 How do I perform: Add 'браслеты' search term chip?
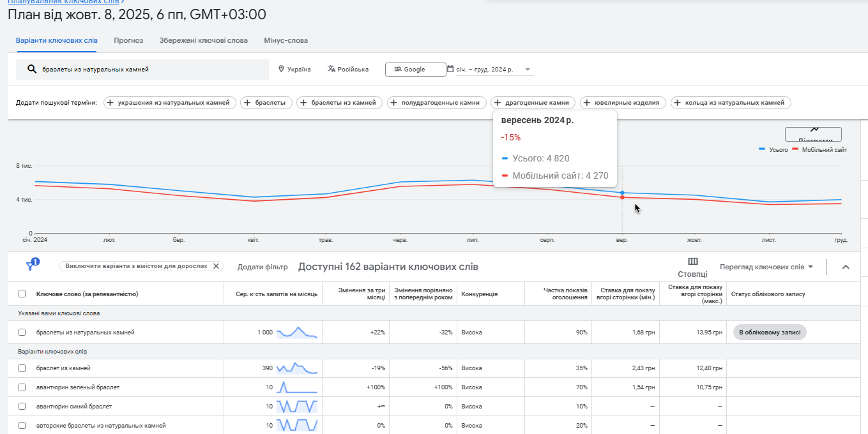266,103
